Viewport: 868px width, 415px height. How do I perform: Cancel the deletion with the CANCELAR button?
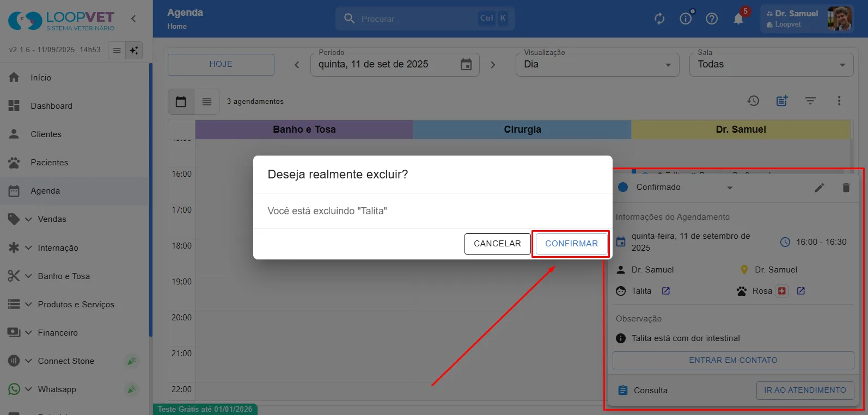coord(497,244)
